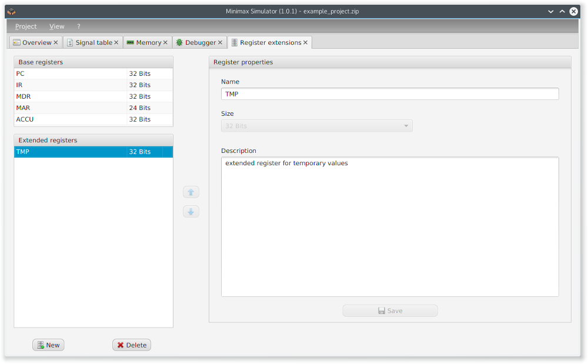Select the IR base register row

(x=93, y=85)
